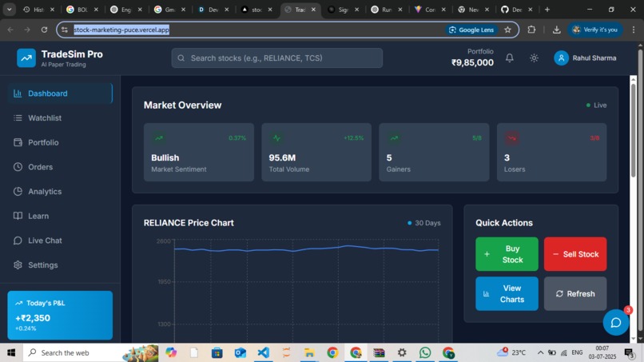Viewport: 644px width, 362px height.
Task: Select the Bullish Market Sentiment card
Action: pos(199,152)
